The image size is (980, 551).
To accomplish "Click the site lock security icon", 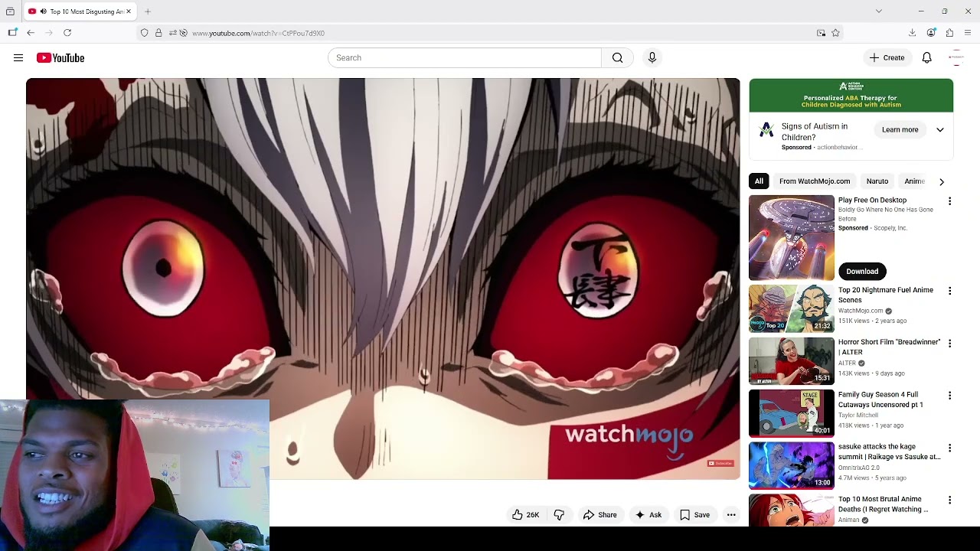I will tap(158, 33).
